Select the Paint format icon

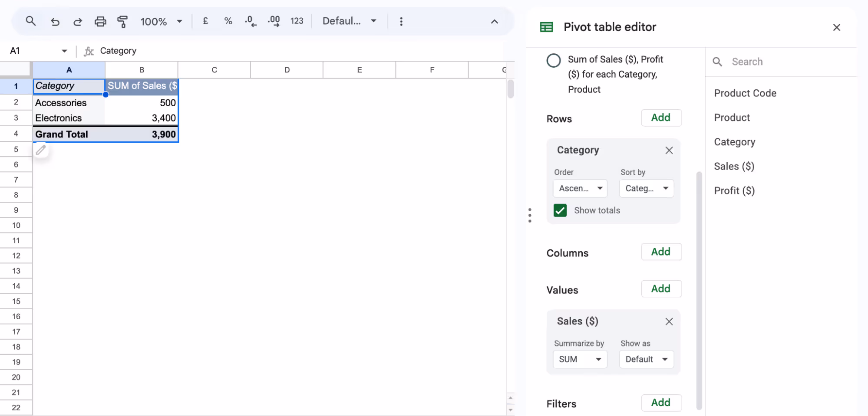[122, 21]
